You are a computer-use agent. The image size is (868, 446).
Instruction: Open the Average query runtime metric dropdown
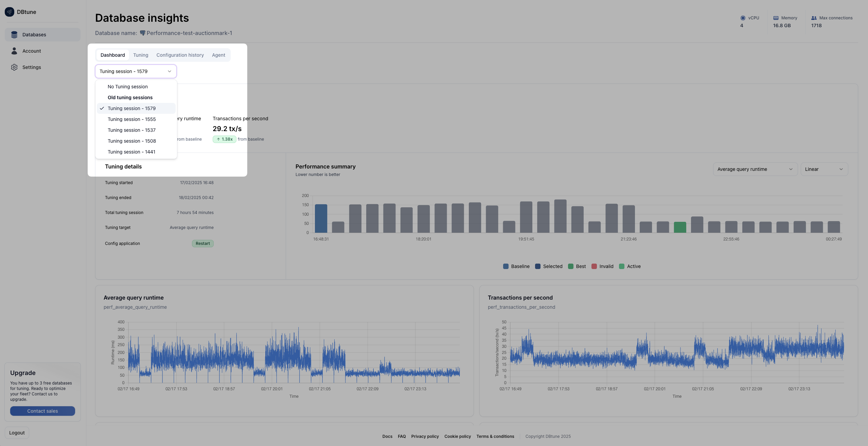755,169
